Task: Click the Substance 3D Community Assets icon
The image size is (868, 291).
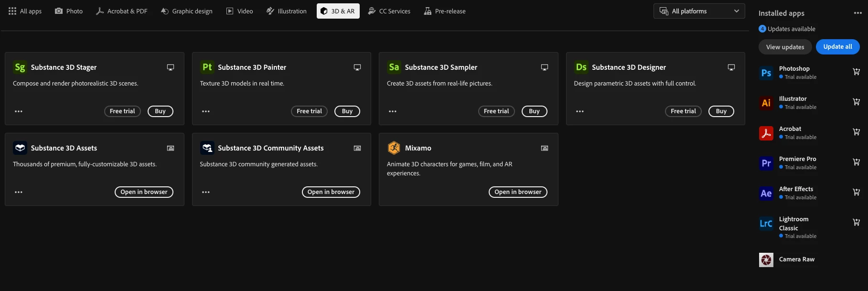Action: [207, 148]
